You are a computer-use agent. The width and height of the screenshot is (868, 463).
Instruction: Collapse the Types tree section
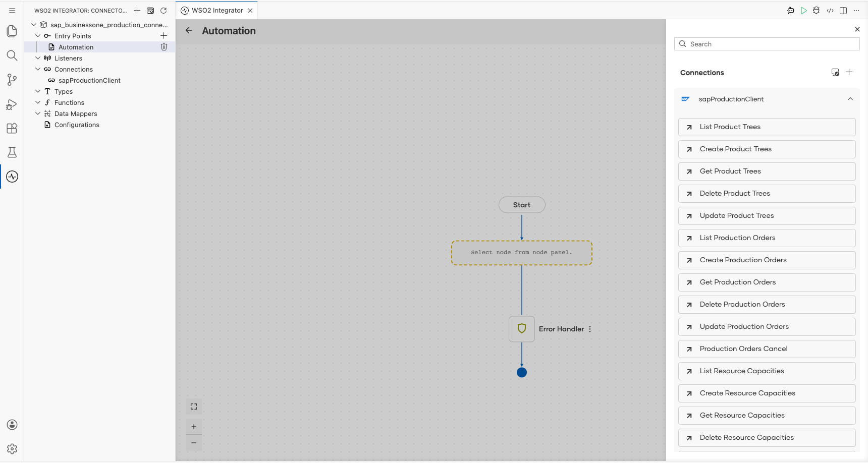38,91
